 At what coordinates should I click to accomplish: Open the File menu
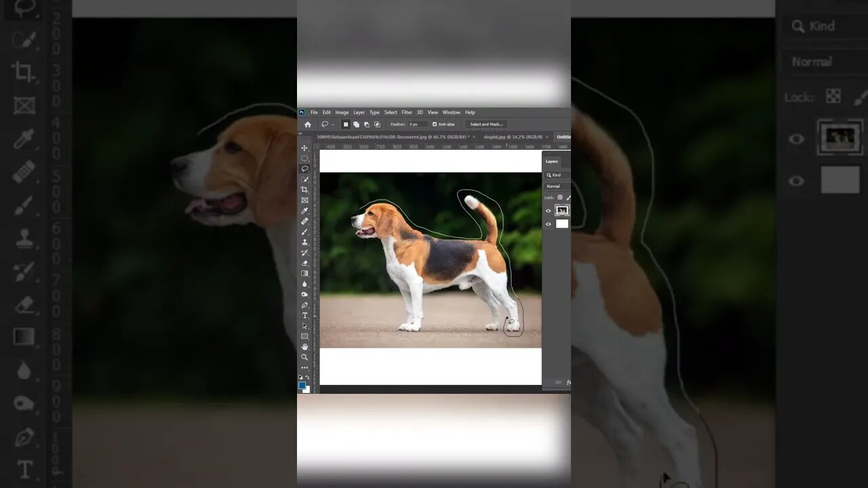(x=314, y=113)
